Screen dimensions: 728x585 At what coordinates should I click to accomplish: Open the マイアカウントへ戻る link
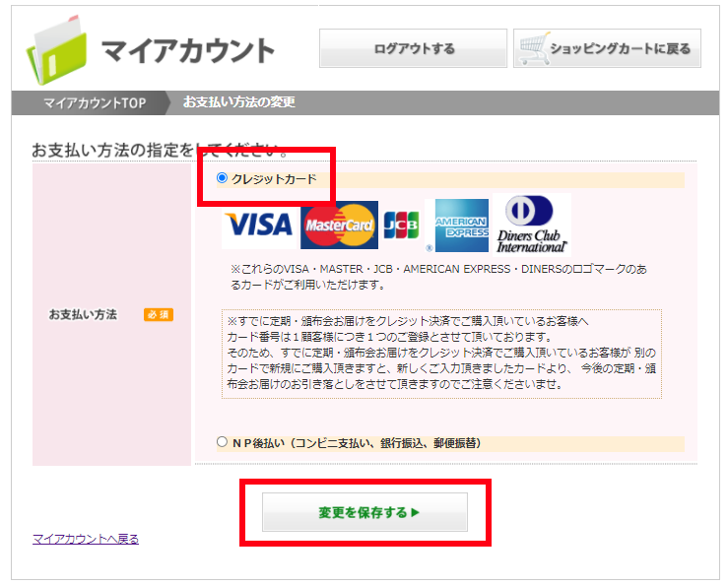[86, 539]
